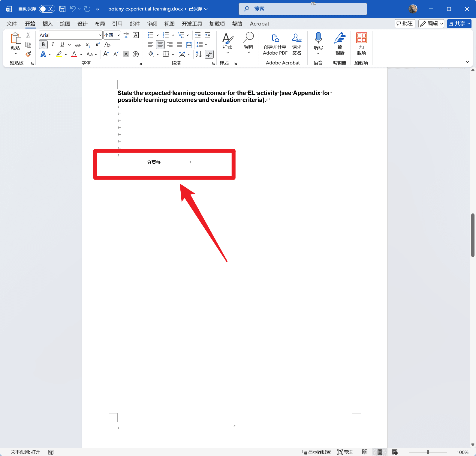Redo the last action
Screen dimensions: 476x456
(x=87, y=9)
